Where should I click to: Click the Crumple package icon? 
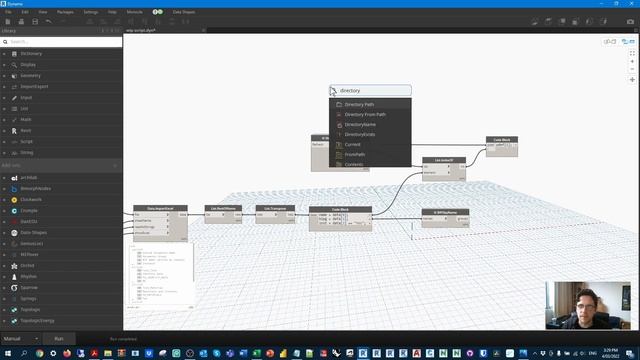14,211
